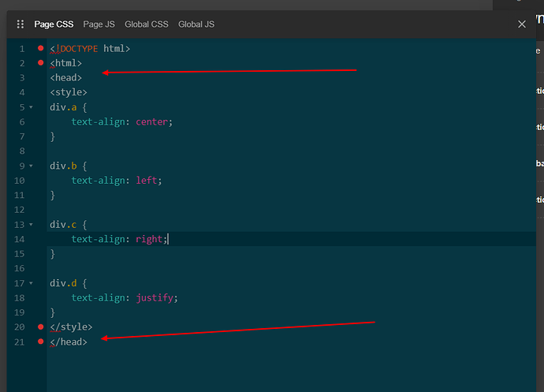
Task: Open the Global JS tab
Action: 196,24
